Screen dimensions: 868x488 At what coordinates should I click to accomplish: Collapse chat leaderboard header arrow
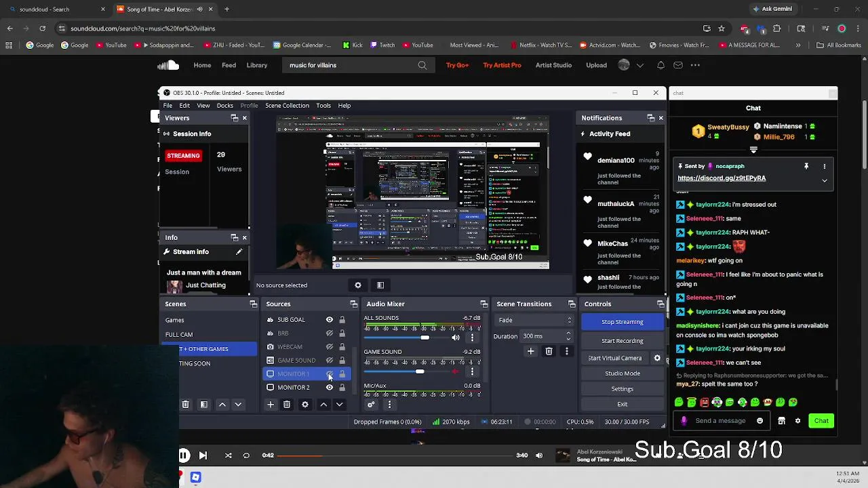pos(753,150)
